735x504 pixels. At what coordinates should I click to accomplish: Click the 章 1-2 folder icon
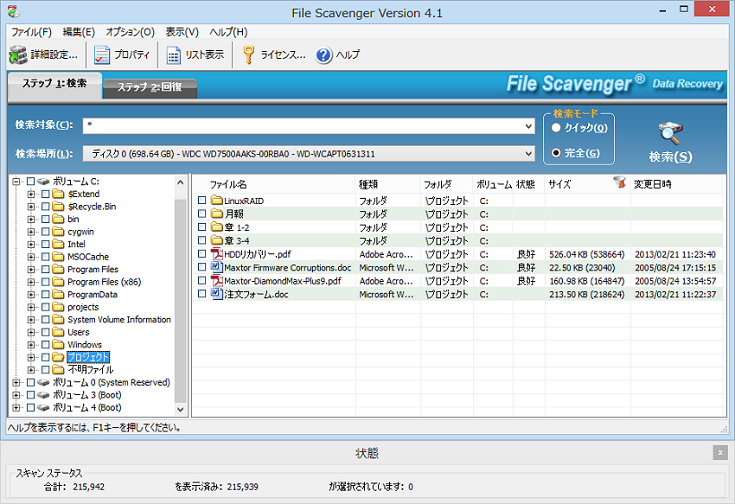point(216,227)
